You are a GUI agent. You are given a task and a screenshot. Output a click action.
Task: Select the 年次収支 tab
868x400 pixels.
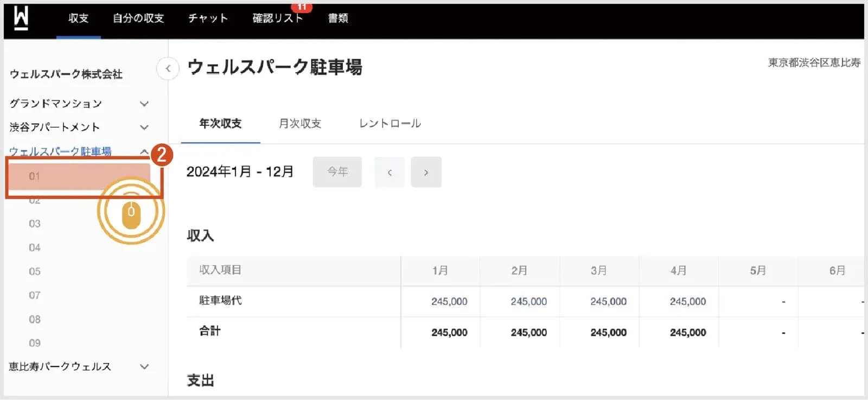point(220,124)
